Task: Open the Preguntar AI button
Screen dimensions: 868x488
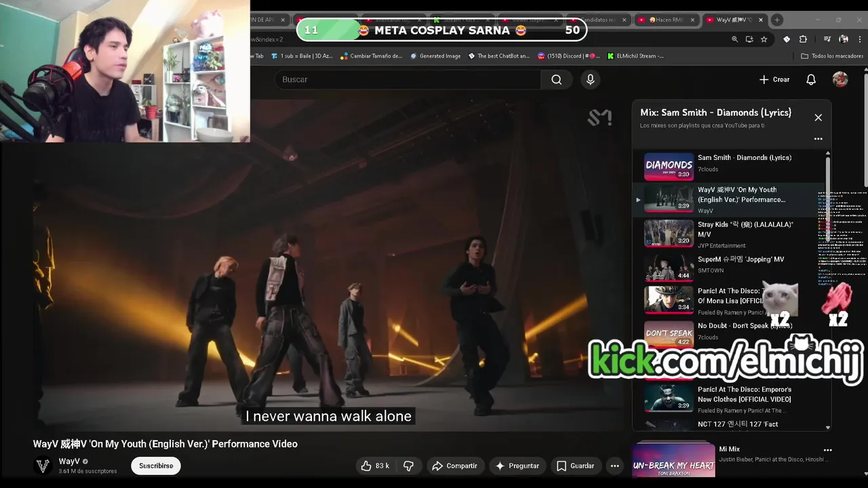Action: (517, 466)
